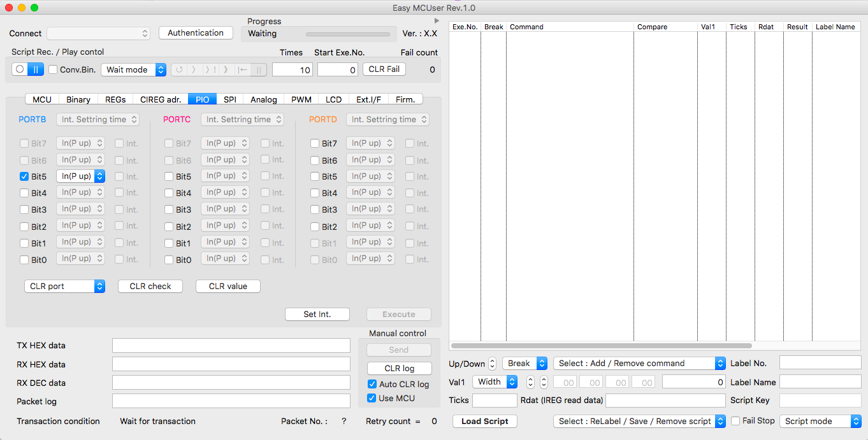The image size is (868, 440).
Task: Open the Wait mode dropdown
Action: coord(134,69)
